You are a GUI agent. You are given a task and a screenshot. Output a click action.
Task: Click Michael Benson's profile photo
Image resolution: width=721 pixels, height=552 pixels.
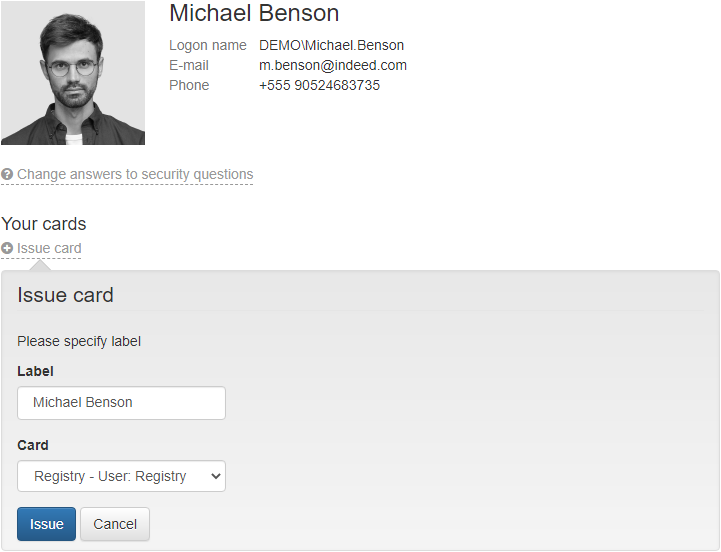tap(73, 73)
